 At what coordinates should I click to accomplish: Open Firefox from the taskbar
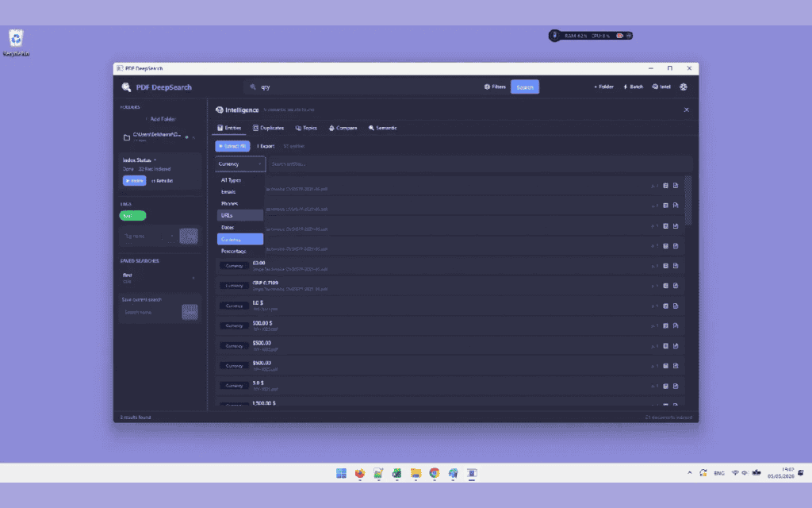tap(360, 473)
